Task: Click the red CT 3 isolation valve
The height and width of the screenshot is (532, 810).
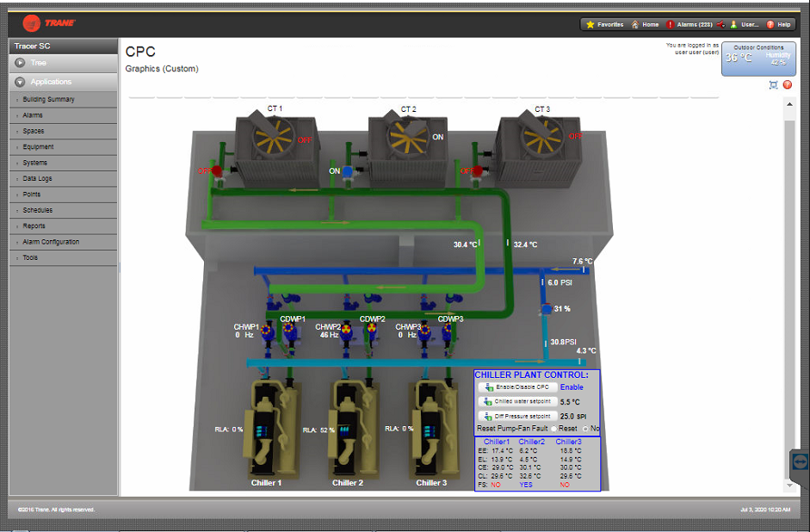Action: (x=477, y=170)
